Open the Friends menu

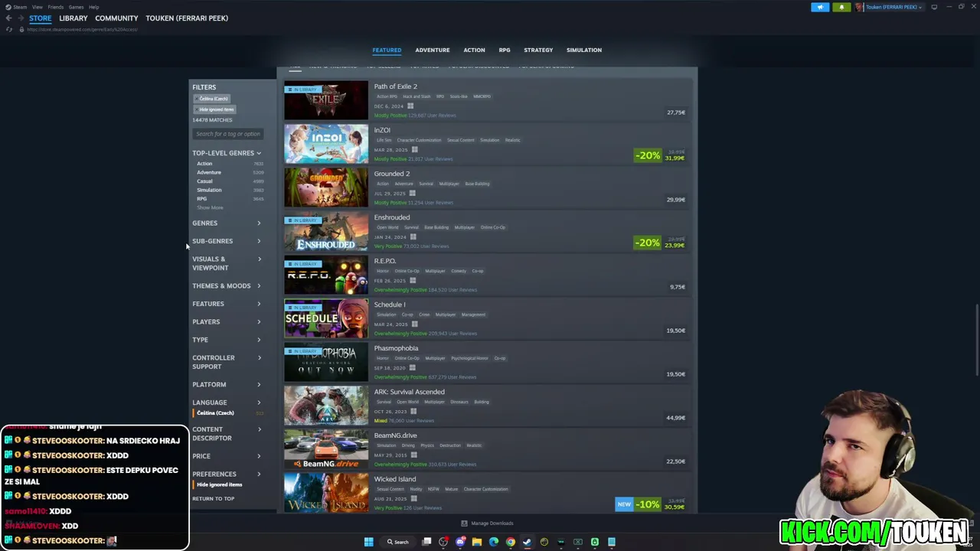click(55, 7)
